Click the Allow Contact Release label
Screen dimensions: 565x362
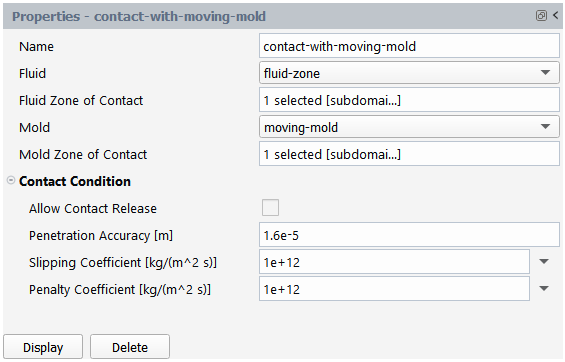pos(93,209)
